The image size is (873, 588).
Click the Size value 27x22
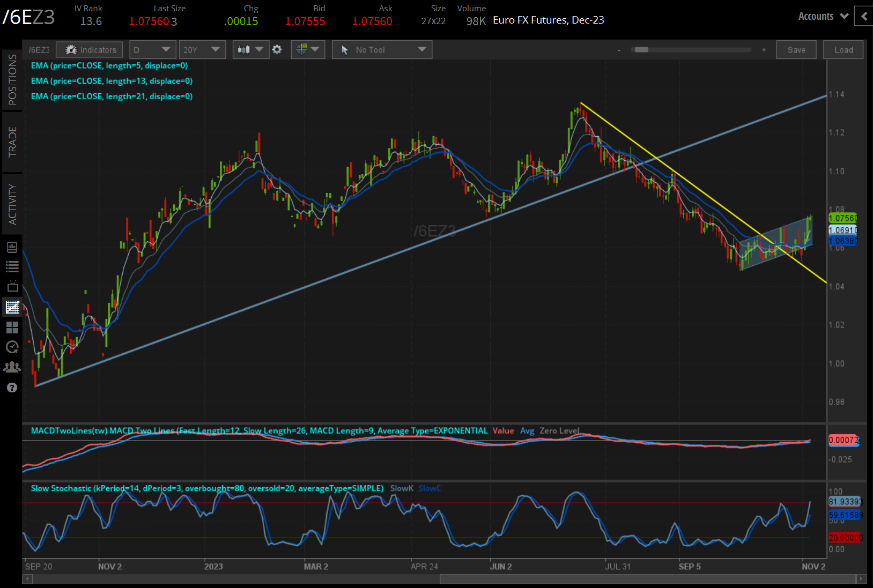(x=433, y=21)
